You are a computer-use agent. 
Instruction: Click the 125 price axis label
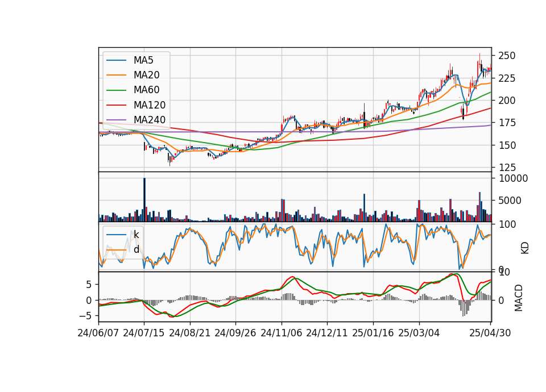(x=507, y=168)
